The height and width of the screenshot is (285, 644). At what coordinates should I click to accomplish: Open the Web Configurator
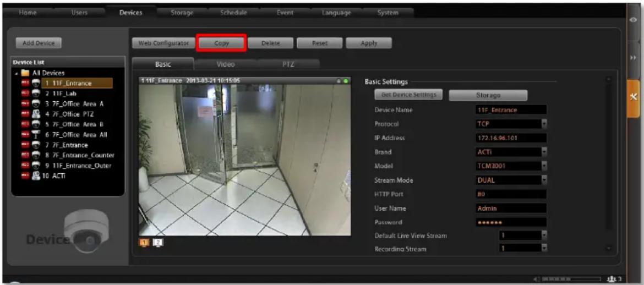coord(163,43)
